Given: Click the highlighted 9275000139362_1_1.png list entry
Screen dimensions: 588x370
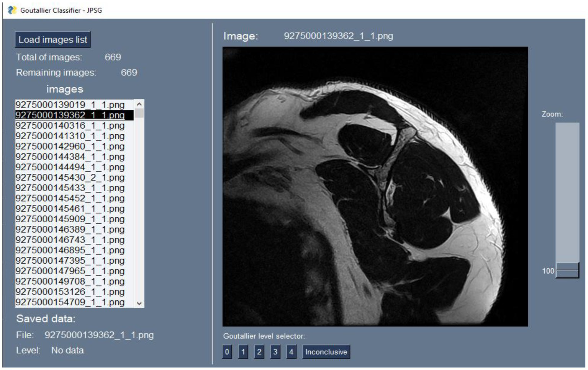Looking at the screenshot, I should (70, 115).
